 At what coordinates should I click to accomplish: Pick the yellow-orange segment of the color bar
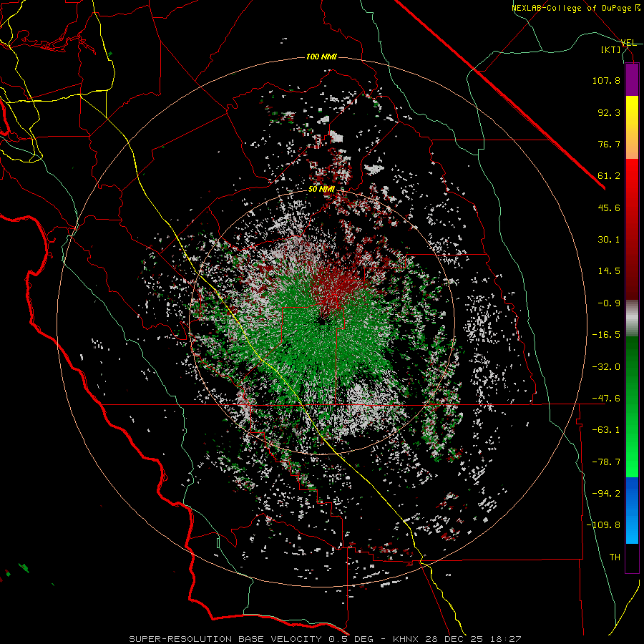pos(632,127)
